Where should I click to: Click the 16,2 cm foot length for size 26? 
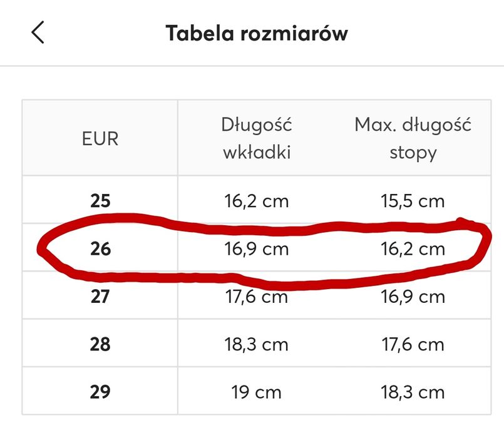click(x=413, y=249)
